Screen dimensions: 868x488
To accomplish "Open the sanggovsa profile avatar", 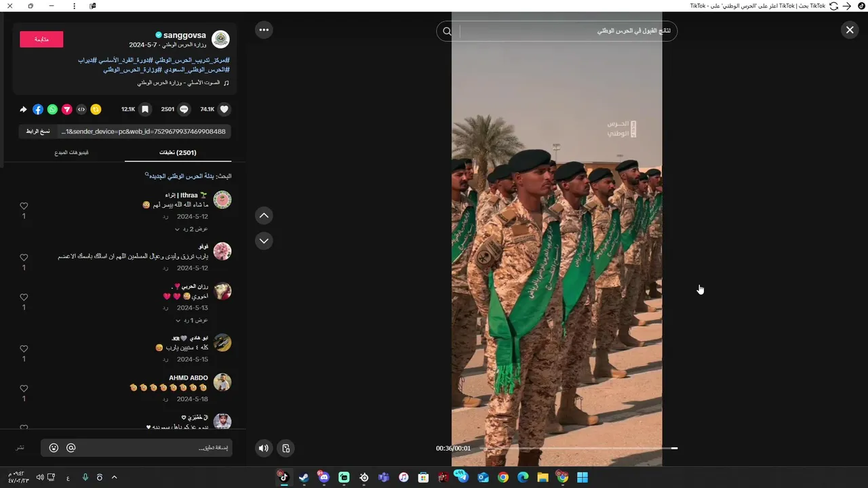I will [x=220, y=39].
